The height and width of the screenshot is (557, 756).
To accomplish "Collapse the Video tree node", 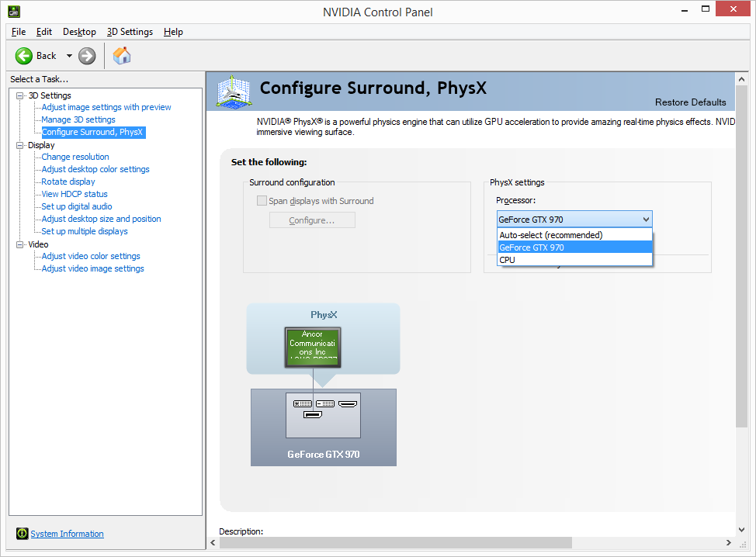I will (19, 244).
